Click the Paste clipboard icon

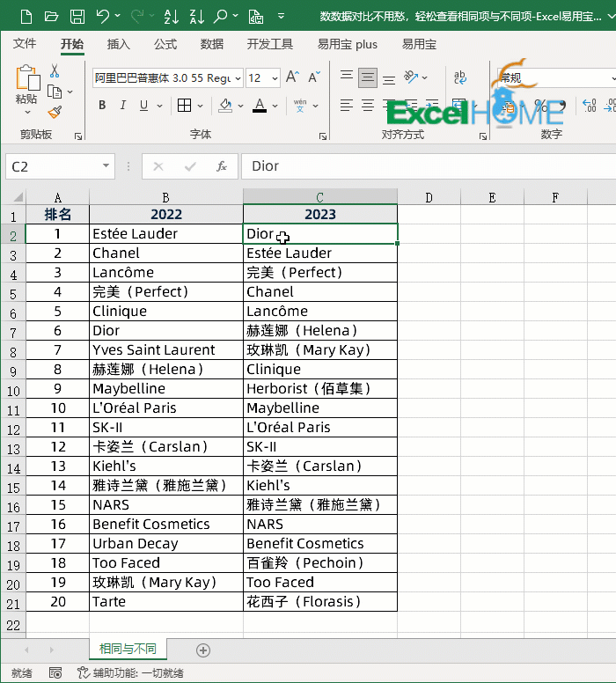[x=27, y=78]
